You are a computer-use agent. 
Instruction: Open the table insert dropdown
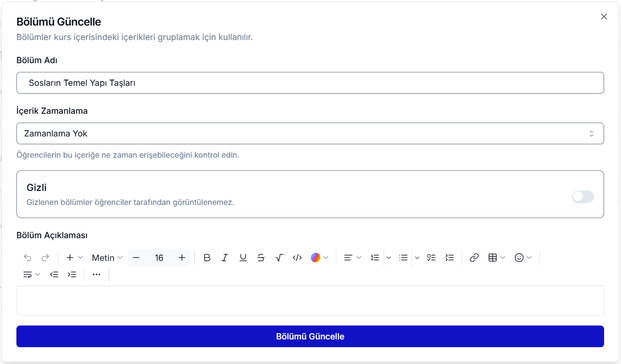[x=497, y=258]
